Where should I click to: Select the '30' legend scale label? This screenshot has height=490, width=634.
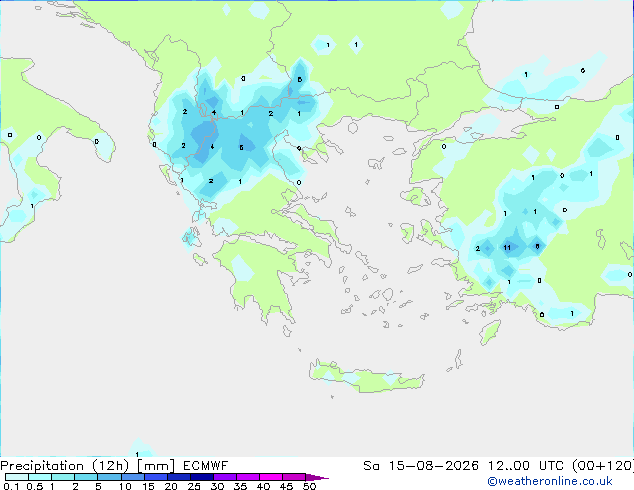point(217,486)
